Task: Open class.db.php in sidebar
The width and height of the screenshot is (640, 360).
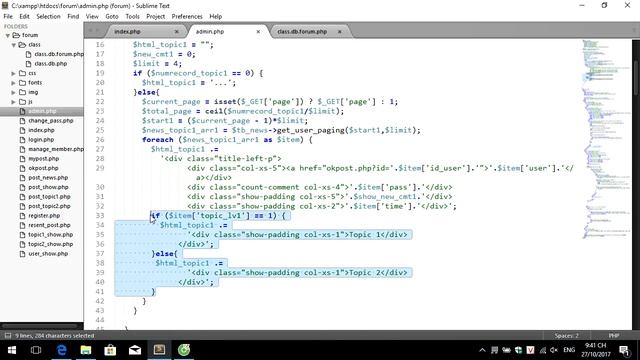Action: click(51, 64)
